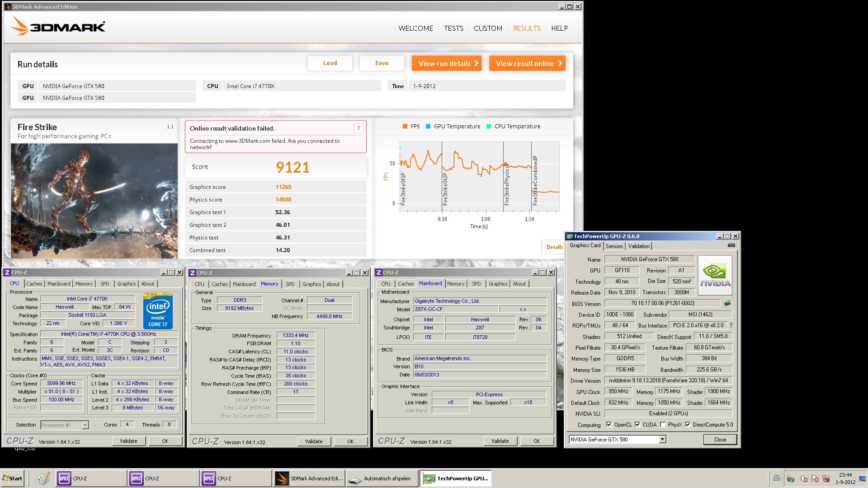Click the CPU Temperature teal legend swatch
Viewport: 868px width, 488px height.
(x=489, y=127)
